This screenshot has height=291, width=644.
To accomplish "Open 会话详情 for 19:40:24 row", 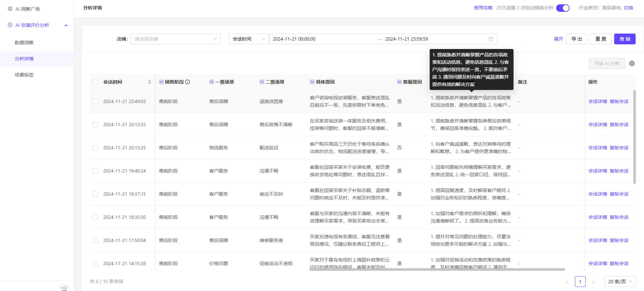I will (x=597, y=171).
